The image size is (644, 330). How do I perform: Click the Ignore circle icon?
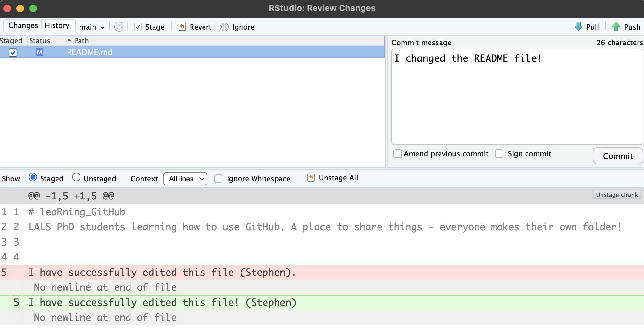pos(224,27)
